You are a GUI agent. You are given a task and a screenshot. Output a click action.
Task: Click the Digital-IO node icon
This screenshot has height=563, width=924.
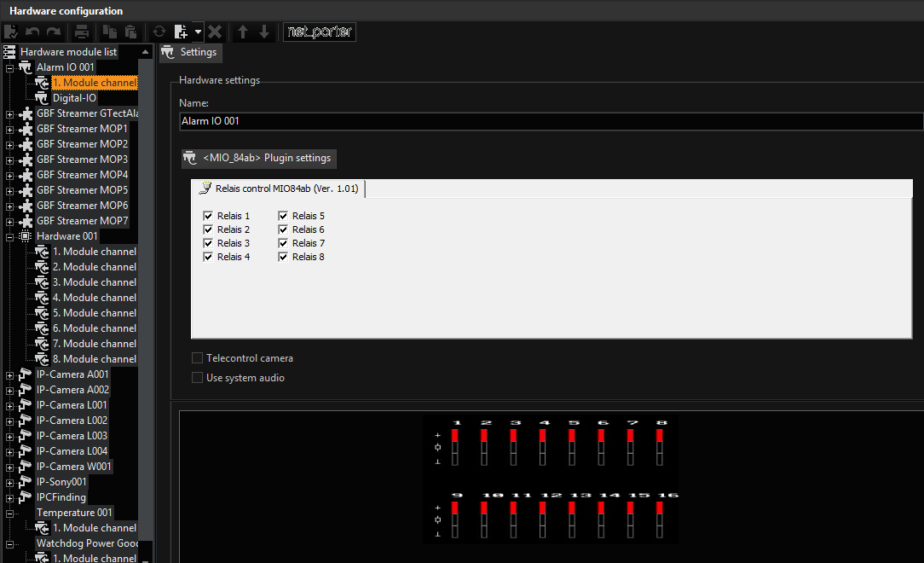pyautogui.click(x=41, y=98)
